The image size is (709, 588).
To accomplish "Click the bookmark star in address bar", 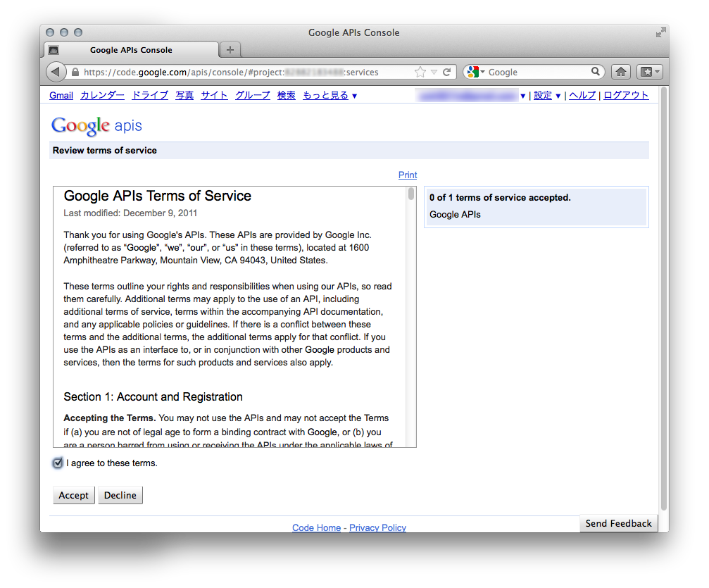I will point(420,71).
